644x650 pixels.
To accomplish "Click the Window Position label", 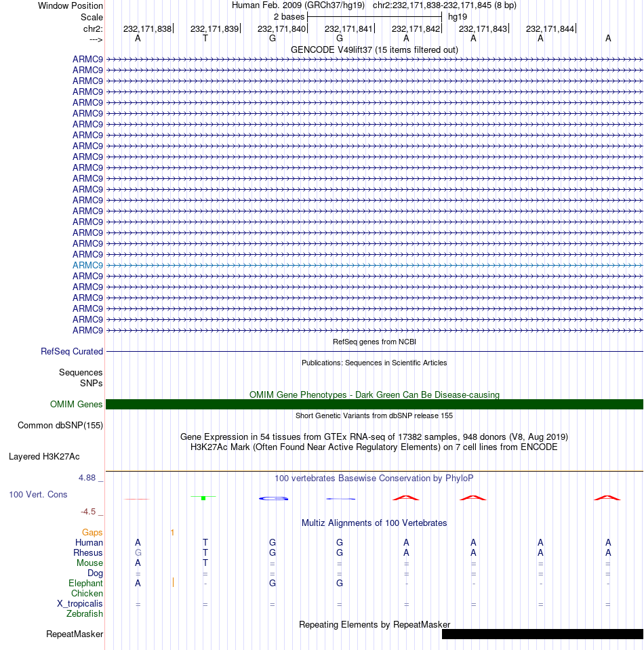I will (71, 6).
